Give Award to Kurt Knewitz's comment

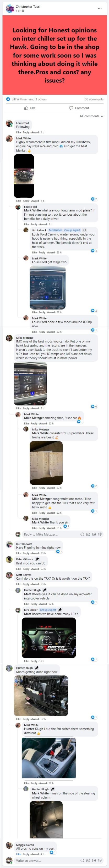(35, 553)
